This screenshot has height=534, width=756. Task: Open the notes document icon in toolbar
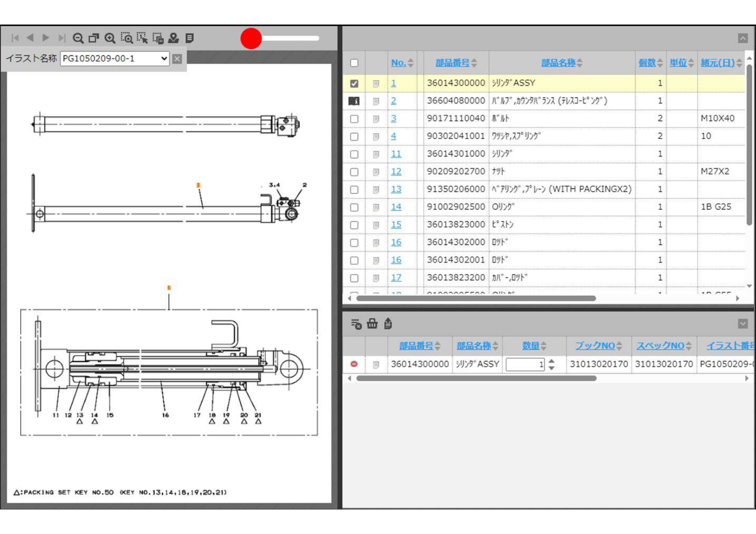pyautogui.click(x=190, y=38)
